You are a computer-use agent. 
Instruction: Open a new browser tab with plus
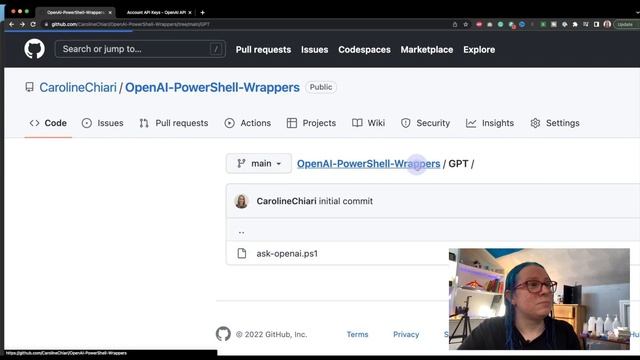(202, 13)
